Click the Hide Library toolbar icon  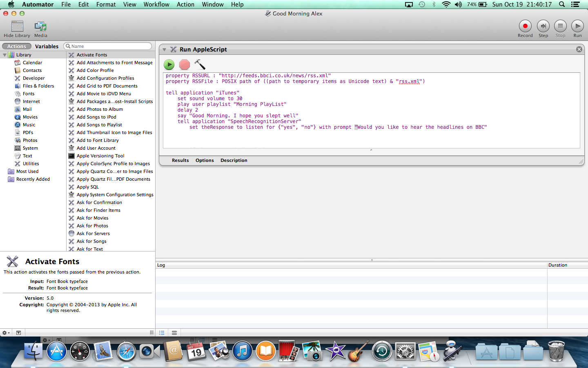pyautogui.click(x=17, y=27)
